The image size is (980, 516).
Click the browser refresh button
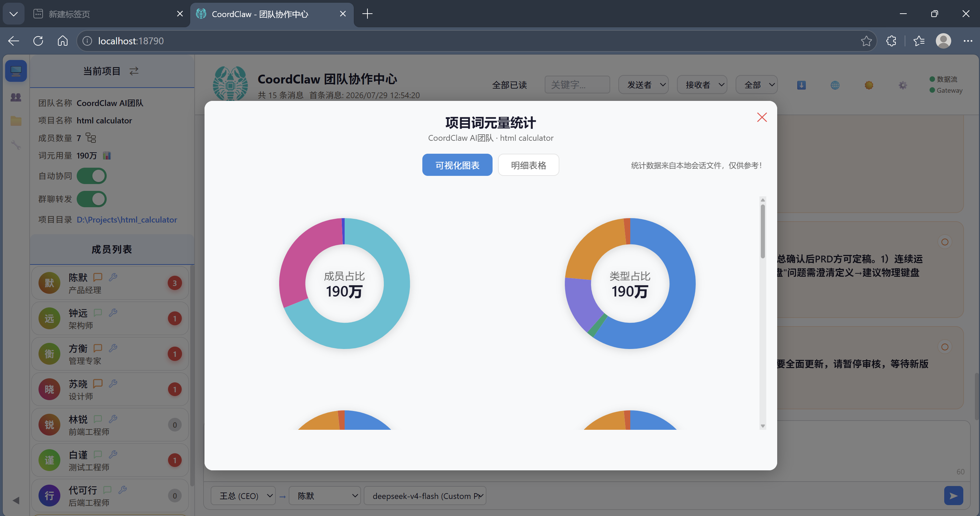click(38, 41)
